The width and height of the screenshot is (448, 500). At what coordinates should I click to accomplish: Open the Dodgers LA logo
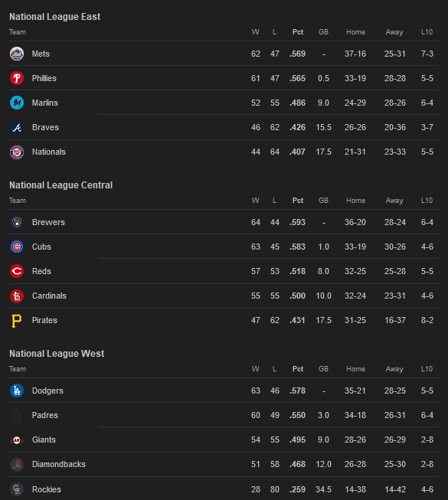[17, 391]
